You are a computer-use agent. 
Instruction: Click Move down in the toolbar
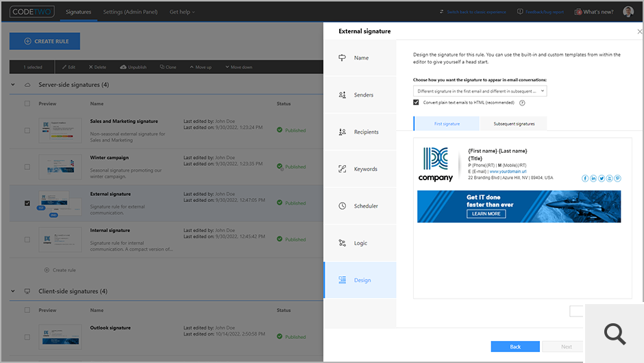[238, 67]
